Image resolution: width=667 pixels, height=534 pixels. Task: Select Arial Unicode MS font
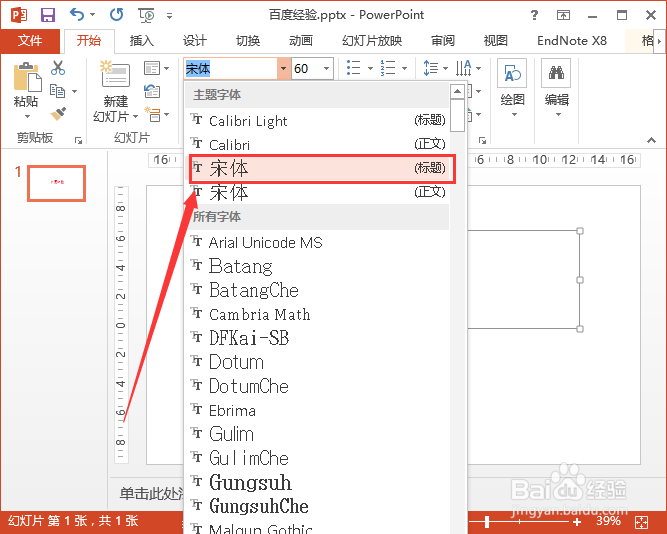pyautogui.click(x=317, y=243)
